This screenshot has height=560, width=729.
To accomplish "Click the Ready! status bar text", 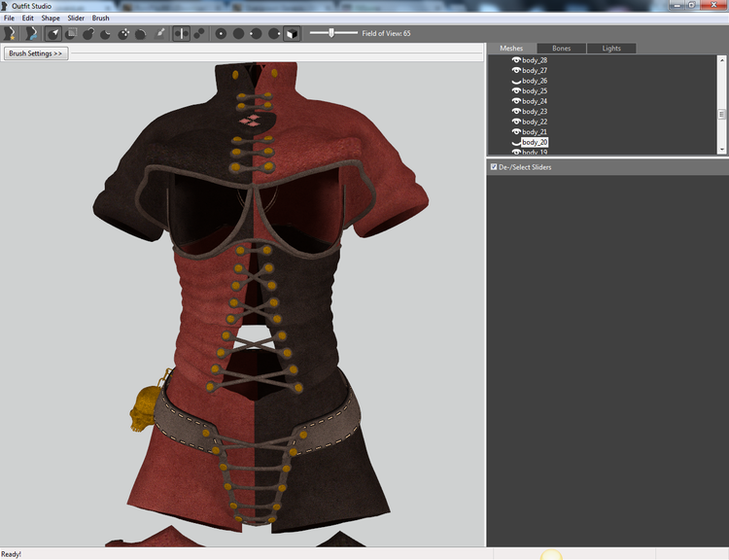I will 11,554.
